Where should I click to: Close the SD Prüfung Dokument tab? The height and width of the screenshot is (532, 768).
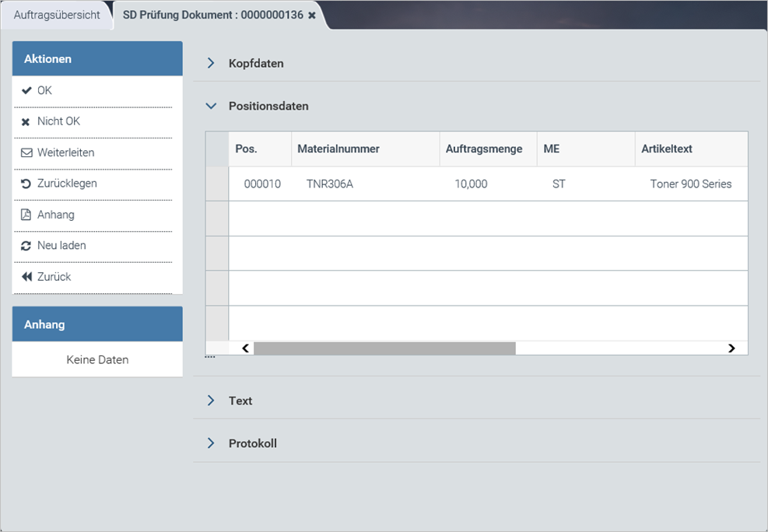click(x=312, y=16)
